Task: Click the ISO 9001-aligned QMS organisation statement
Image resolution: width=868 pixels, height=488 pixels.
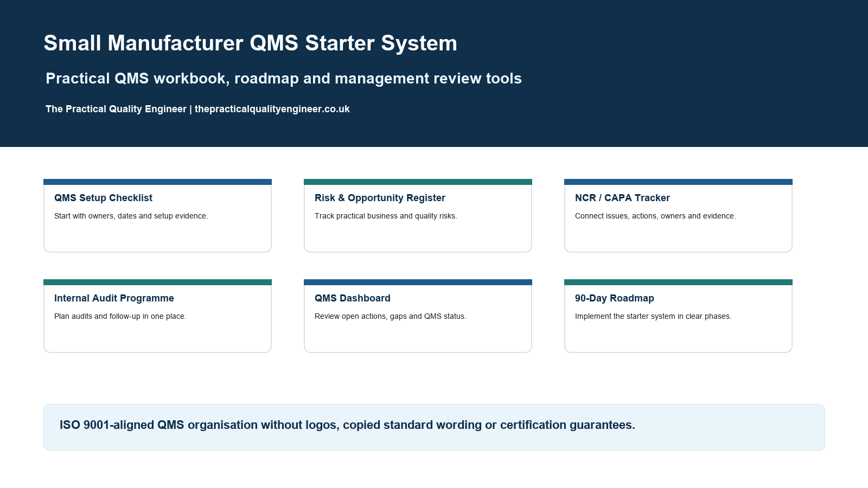Action: pyautogui.click(x=347, y=425)
